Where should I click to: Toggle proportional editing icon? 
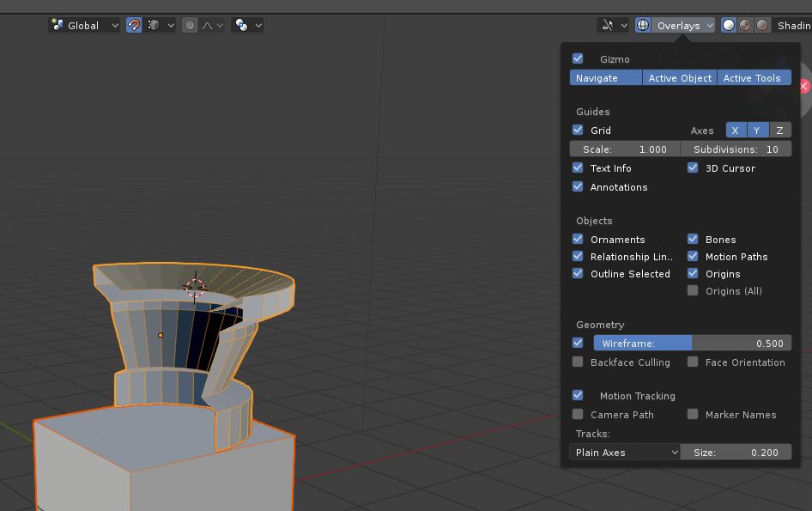click(x=190, y=24)
